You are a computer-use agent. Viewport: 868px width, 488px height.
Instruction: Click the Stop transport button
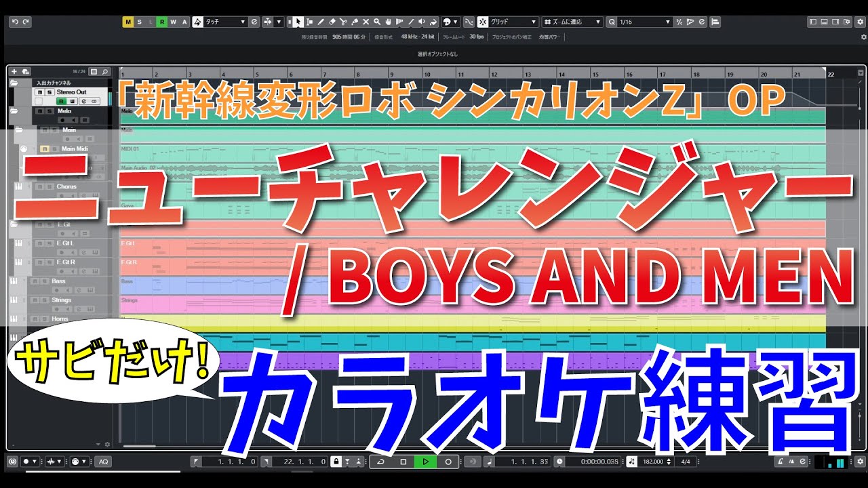pyautogui.click(x=403, y=462)
